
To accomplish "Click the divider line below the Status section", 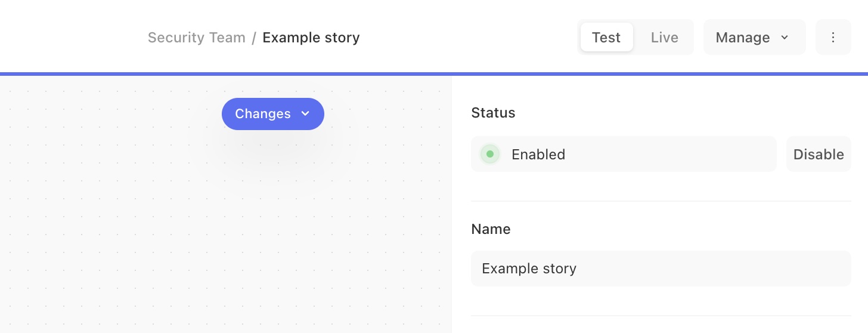I will point(661,201).
